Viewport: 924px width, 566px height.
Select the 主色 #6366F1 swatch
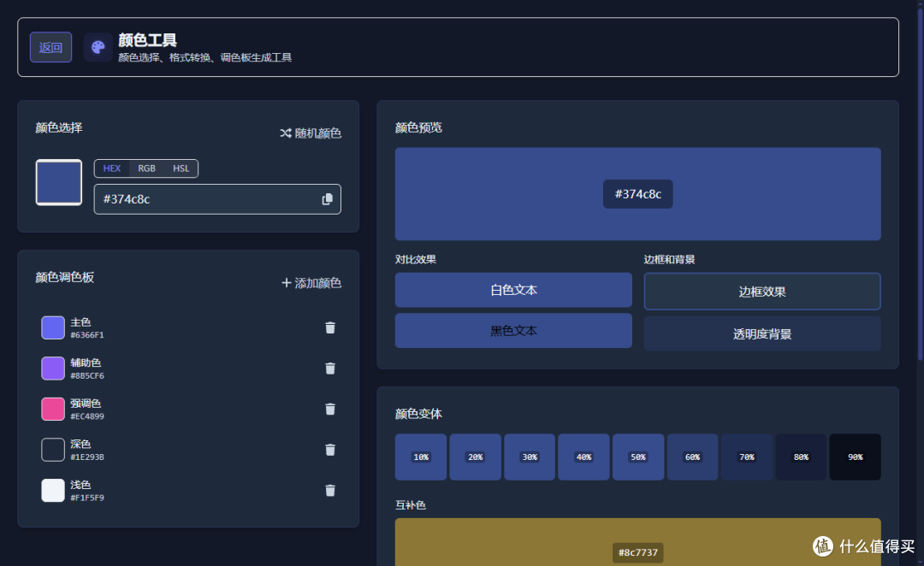click(x=52, y=327)
